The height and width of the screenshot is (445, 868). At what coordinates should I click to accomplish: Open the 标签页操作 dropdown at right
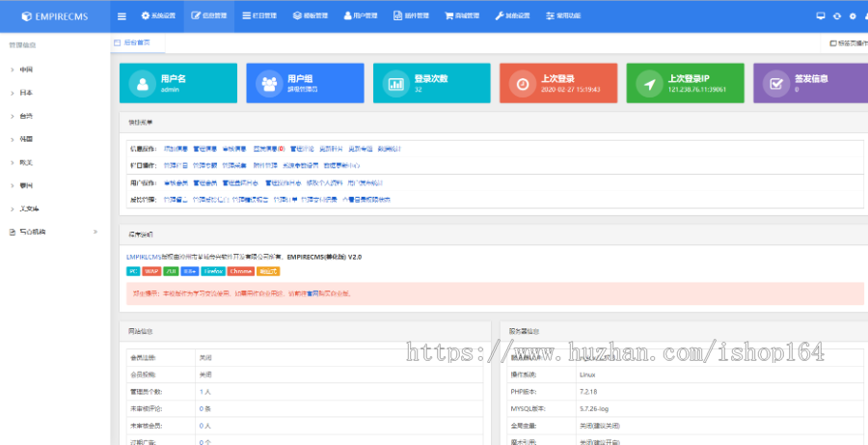[847, 43]
